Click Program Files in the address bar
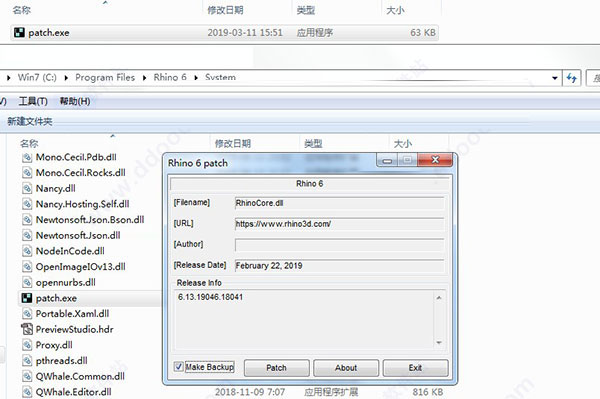 [105, 78]
